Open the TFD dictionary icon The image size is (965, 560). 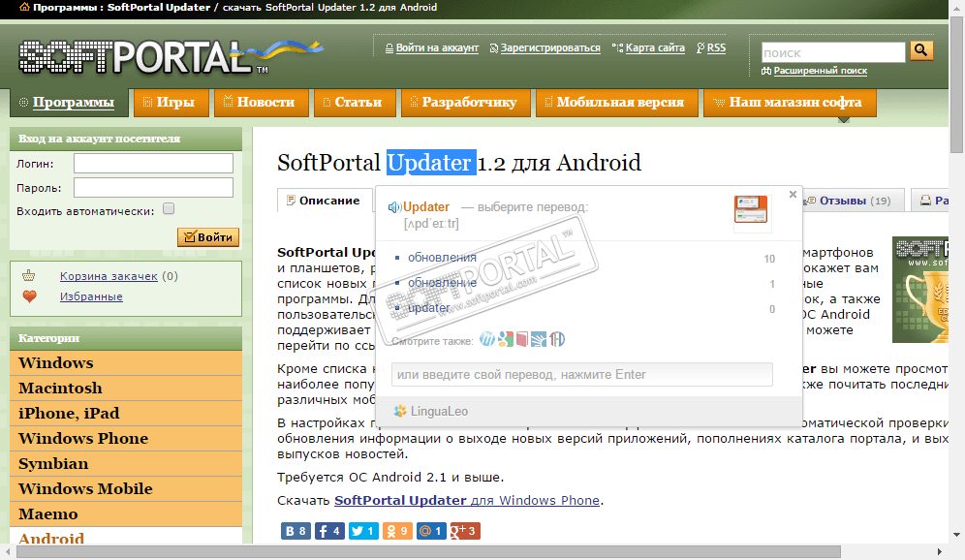[557, 340]
